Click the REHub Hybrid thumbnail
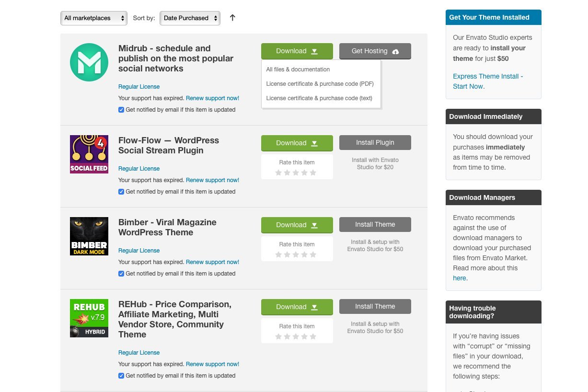The image size is (588, 392). point(89,318)
